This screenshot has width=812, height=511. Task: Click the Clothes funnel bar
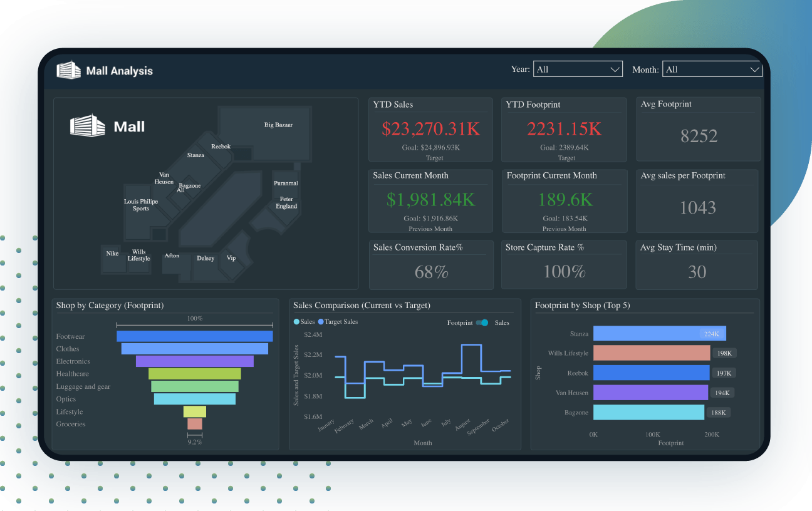click(x=195, y=349)
